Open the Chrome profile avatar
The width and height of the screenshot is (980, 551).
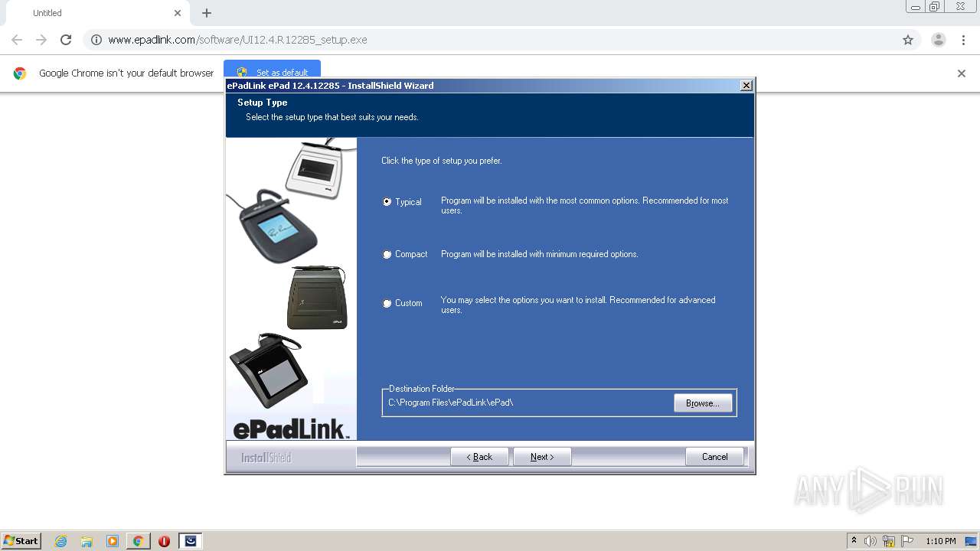939,40
